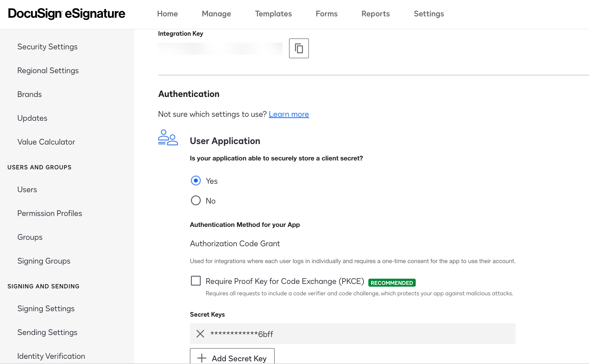Image resolution: width=589 pixels, height=364 pixels.
Task: Switch to the Settings tab
Action: coord(429,14)
